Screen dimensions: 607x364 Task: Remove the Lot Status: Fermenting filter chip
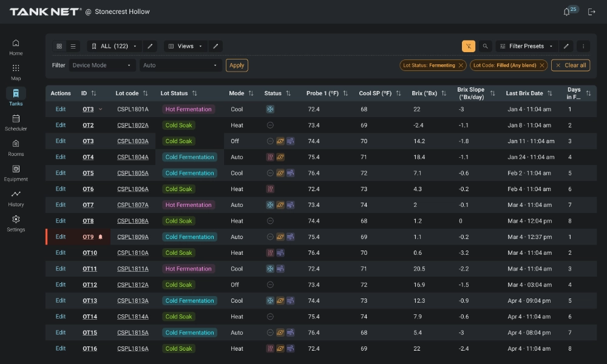[461, 66]
